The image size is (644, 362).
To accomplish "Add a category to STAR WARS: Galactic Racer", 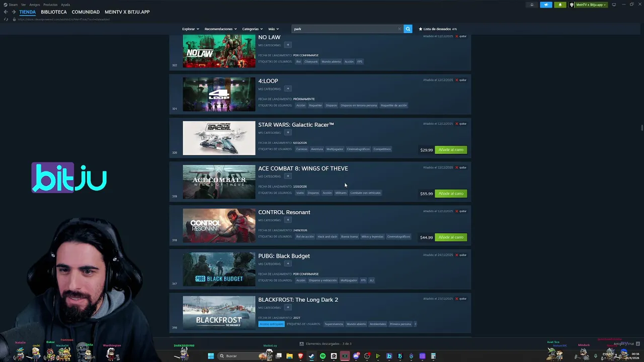I will [288, 133].
